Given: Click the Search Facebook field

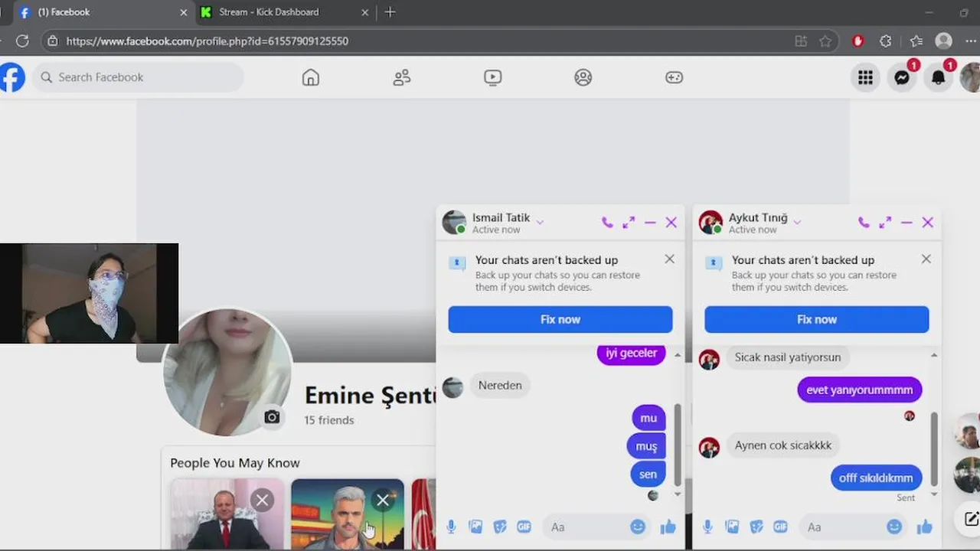Looking at the screenshot, I should pyautogui.click(x=138, y=77).
